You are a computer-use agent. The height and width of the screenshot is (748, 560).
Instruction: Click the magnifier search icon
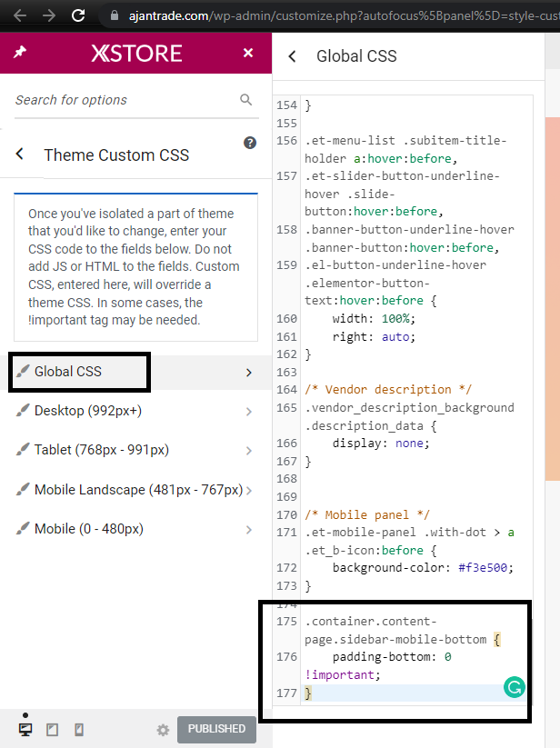coord(246,99)
